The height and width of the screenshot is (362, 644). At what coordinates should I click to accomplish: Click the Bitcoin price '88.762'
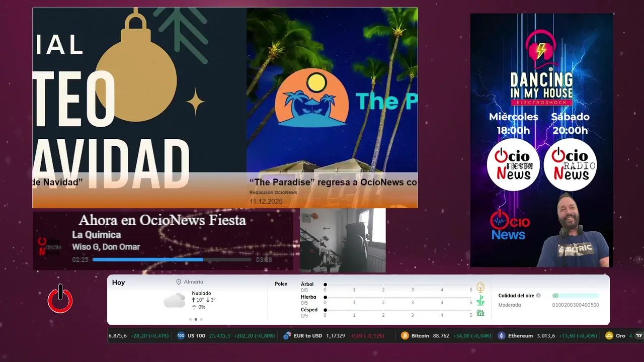click(x=441, y=336)
